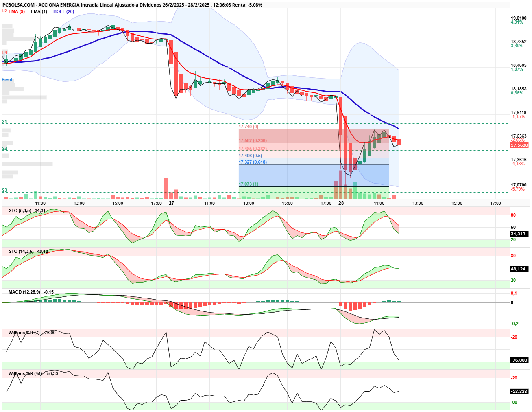
Task: Click the Fibonacci 17,327 (0.618) label
Action: [253, 162]
